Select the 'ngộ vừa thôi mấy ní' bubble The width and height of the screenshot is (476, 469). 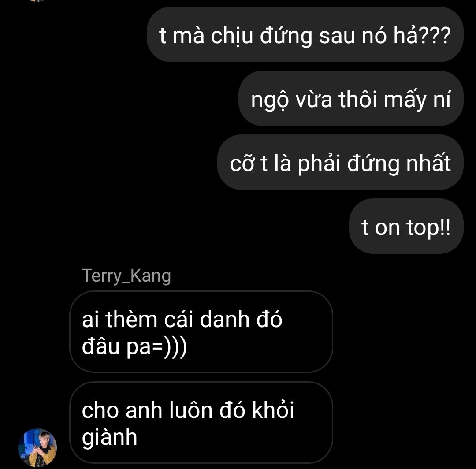coord(351,98)
